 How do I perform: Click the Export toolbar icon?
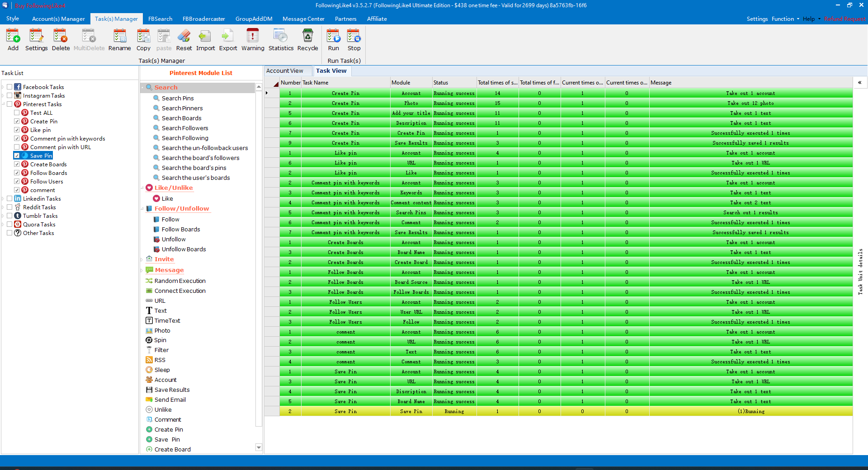tap(228, 40)
